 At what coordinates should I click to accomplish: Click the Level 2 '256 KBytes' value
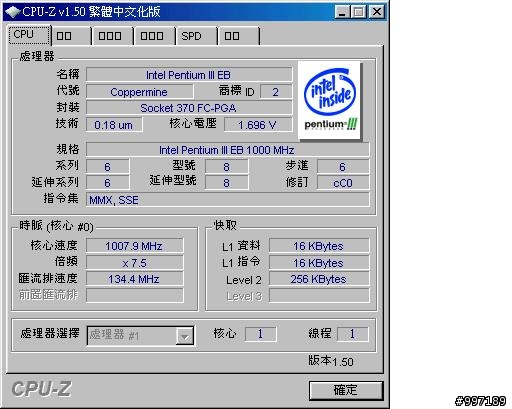click(319, 279)
